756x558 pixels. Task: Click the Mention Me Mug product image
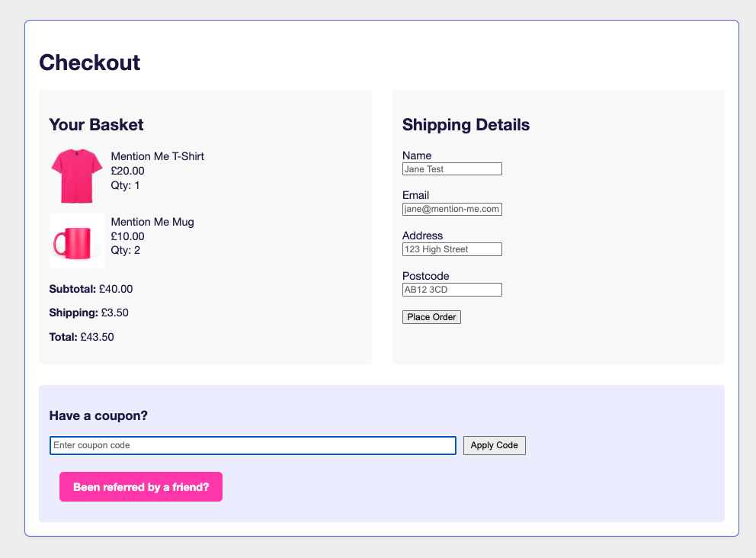(76, 241)
